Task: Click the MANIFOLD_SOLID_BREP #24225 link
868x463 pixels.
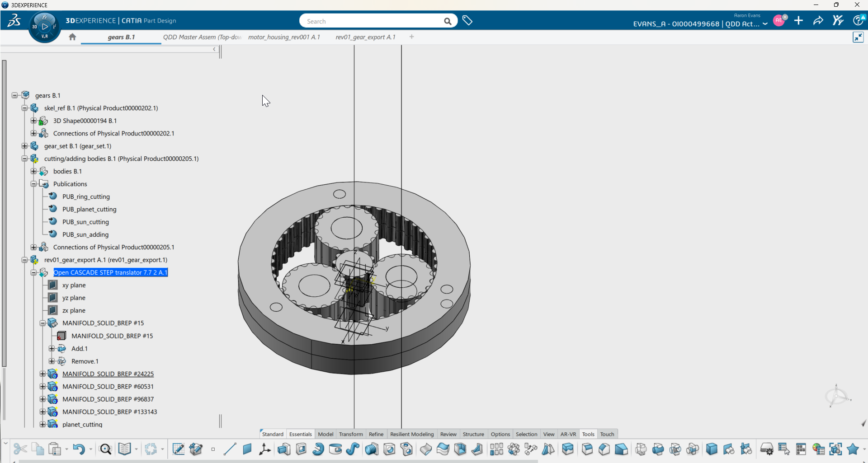Action: (108, 374)
